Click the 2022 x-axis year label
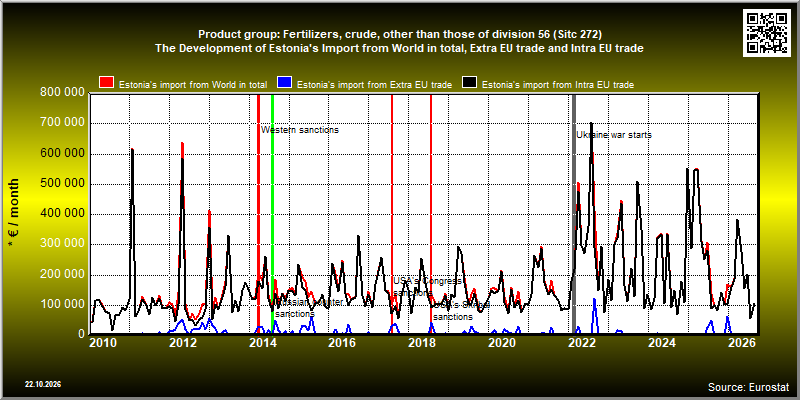This screenshot has width=800, height=400. point(582,343)
